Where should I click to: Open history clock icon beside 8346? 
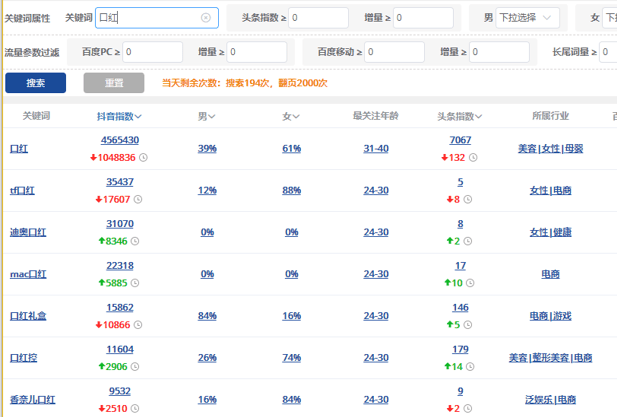(x=135, y=241)
